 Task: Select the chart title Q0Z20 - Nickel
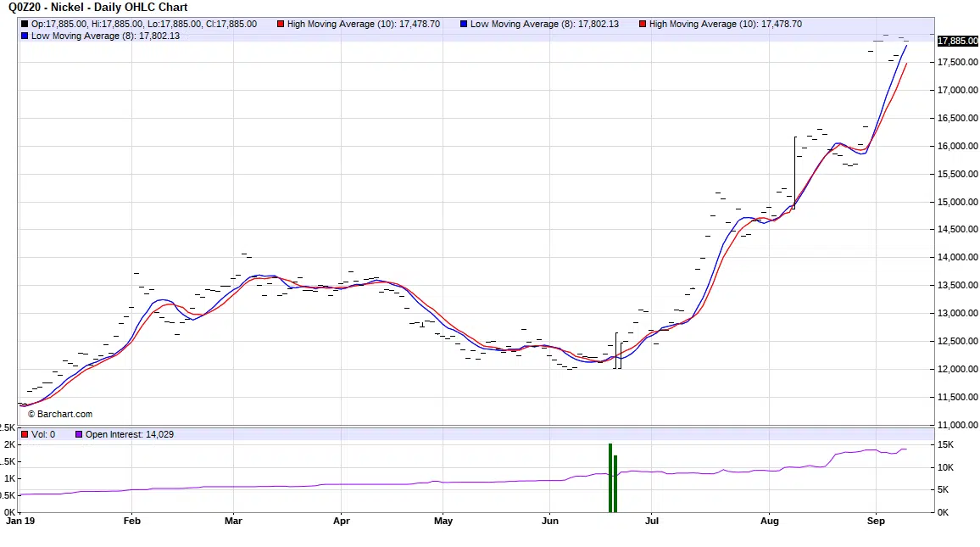98,8
